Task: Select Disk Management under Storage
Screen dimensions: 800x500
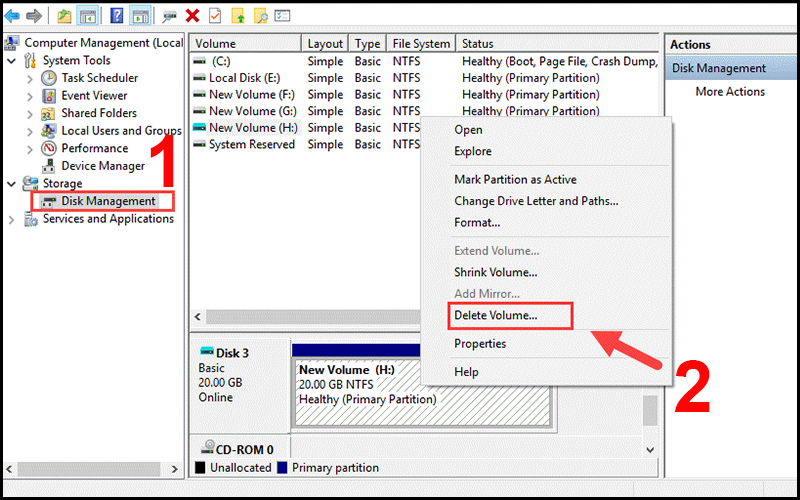Action: [x=107, y=201]
